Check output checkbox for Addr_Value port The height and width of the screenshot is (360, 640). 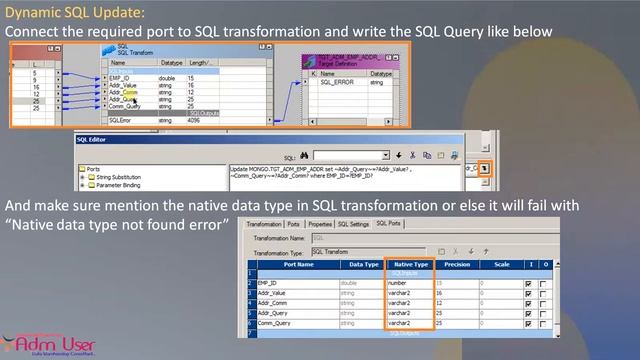543,293
